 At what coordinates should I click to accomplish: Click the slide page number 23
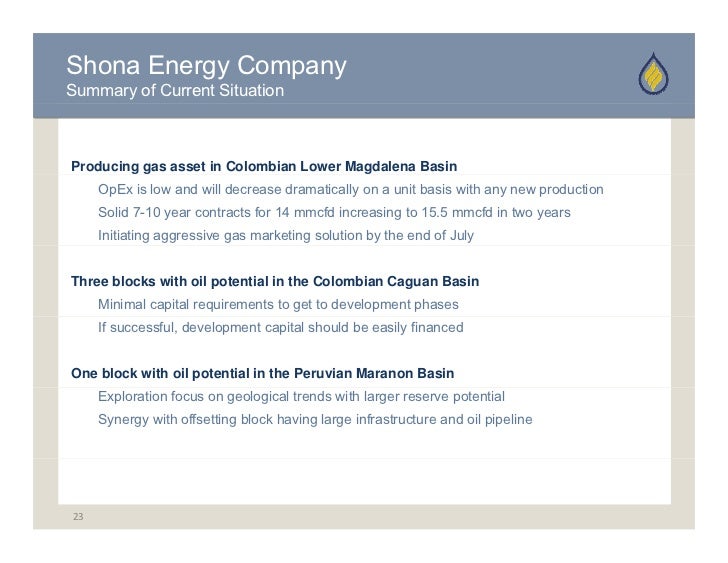(x=78, y=516)
